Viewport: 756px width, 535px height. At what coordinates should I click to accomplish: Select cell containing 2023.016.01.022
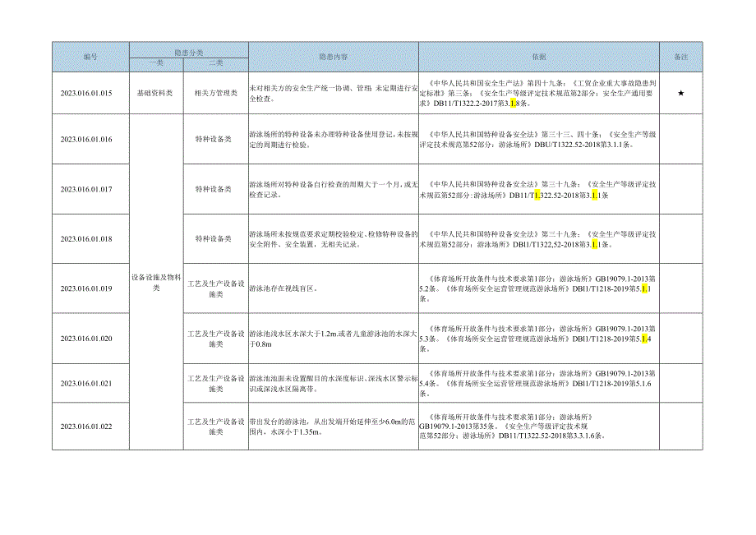coord(90,425)
